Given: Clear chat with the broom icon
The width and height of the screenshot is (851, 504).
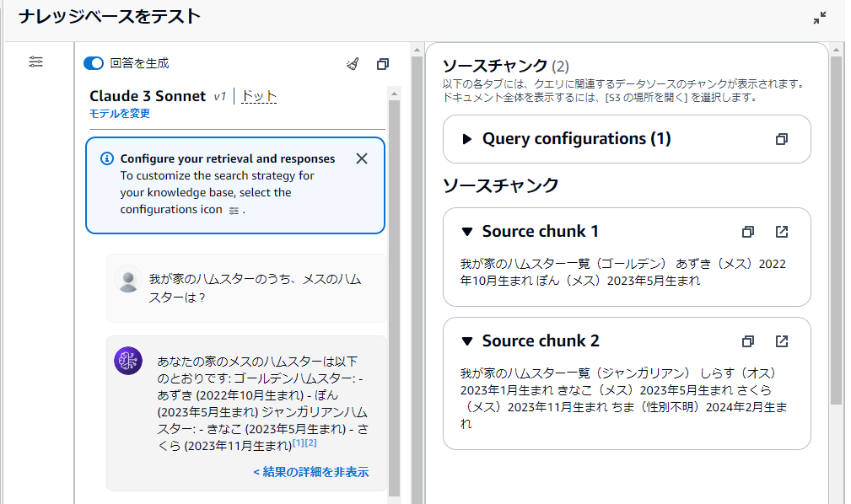Looking at the screenshot, I should pos(353,64).
